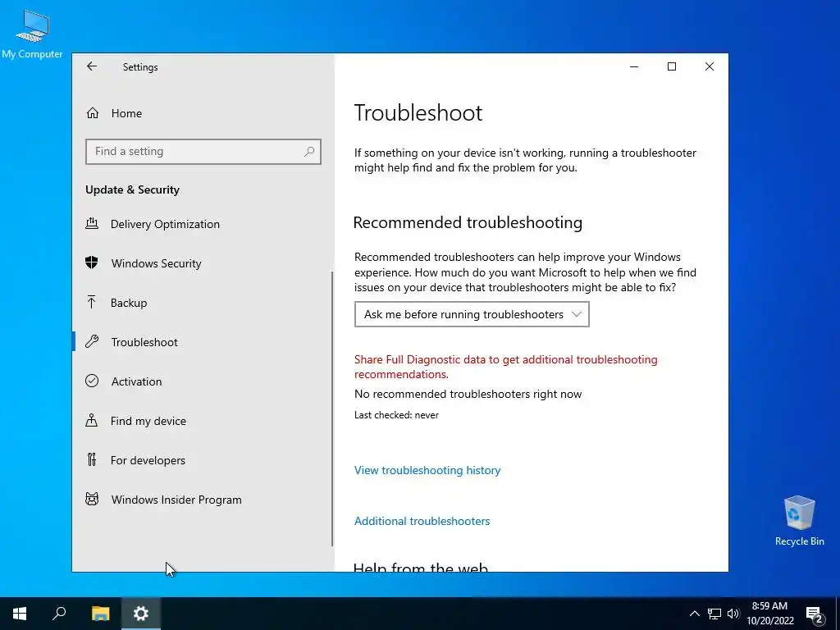Open taskbar search magnifier
The image size is (840, 630).
(59, 614)
